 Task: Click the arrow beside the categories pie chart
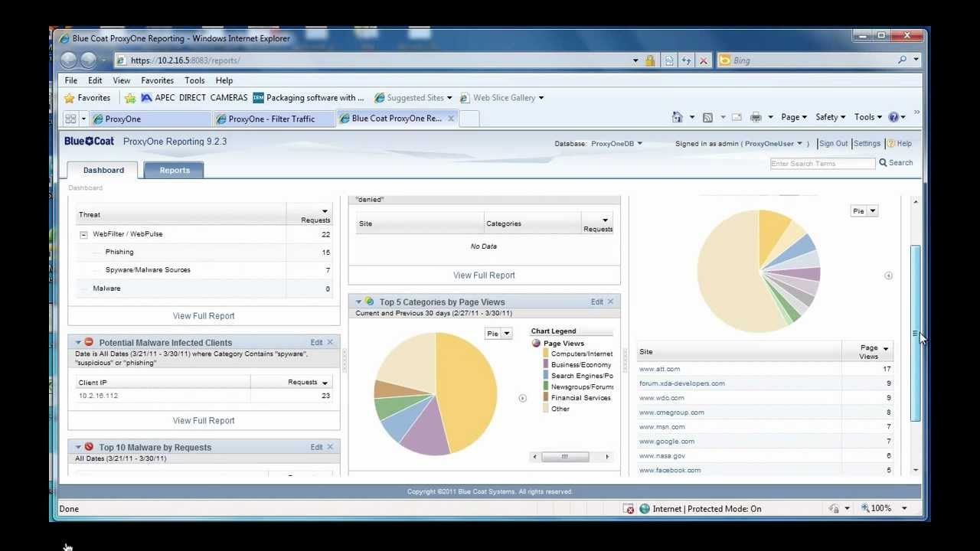[x=522, y=398]
